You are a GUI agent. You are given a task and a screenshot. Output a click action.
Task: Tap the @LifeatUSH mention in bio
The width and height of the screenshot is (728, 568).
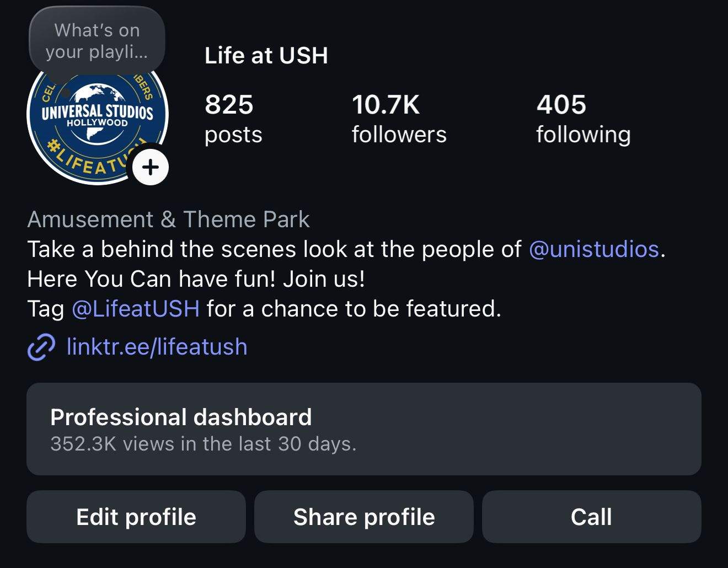[x=136, y=309]
